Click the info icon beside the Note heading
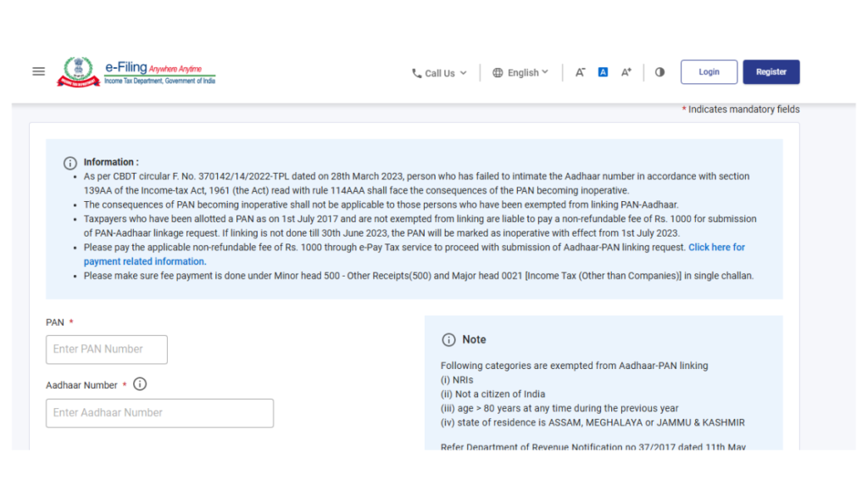The height and width of the screenshot is (492, 868). pyautogui.click(x=449, y=339)
